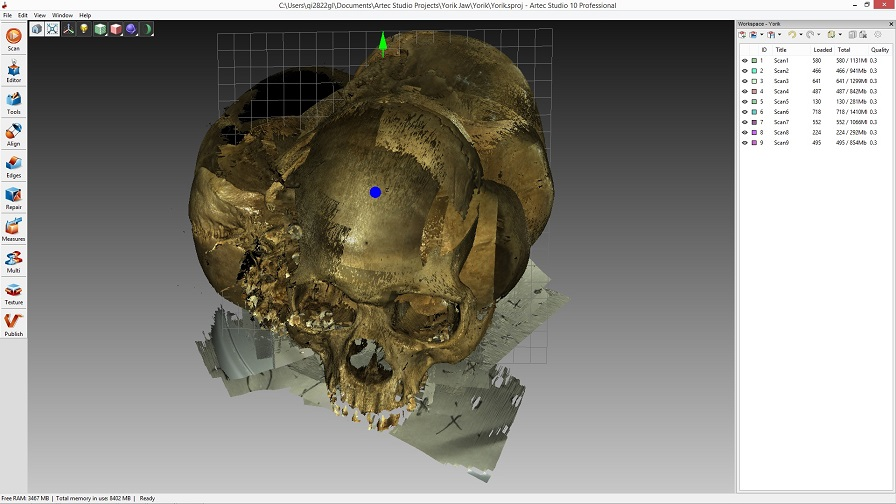Hide Scan1 using its eye icon

[744, 61]
